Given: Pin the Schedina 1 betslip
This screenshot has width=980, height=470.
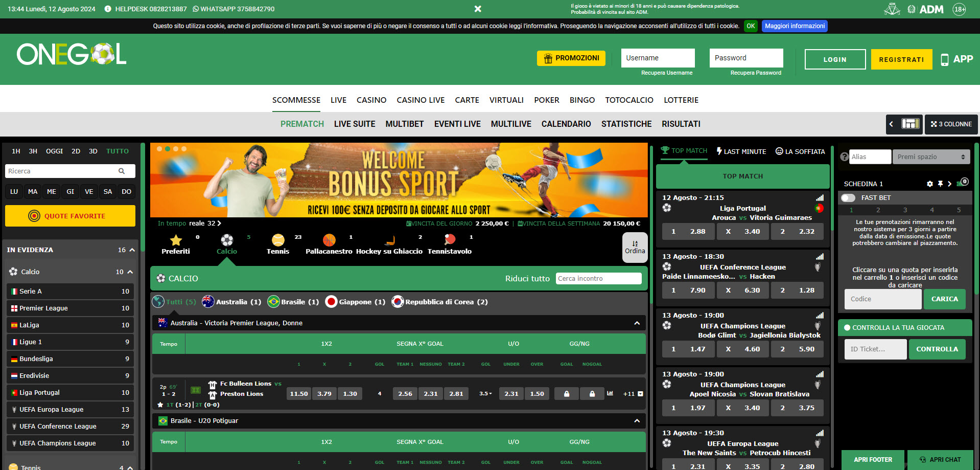Looking at the screenshot, I should (940, 184).
